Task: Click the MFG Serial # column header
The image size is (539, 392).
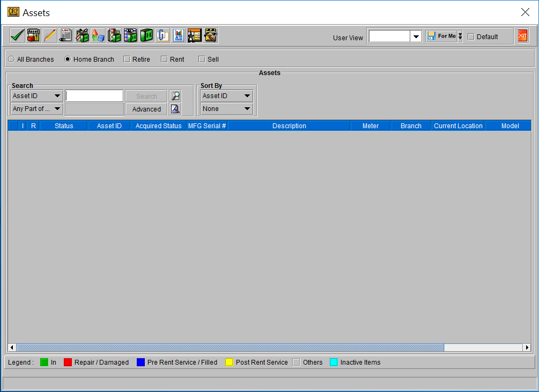Action: click(207, 125)
